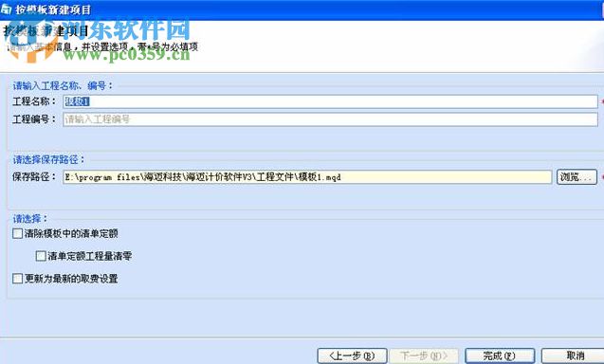
Task: Check 更新为最新的取费设置 option
Action: coord(17,279)
